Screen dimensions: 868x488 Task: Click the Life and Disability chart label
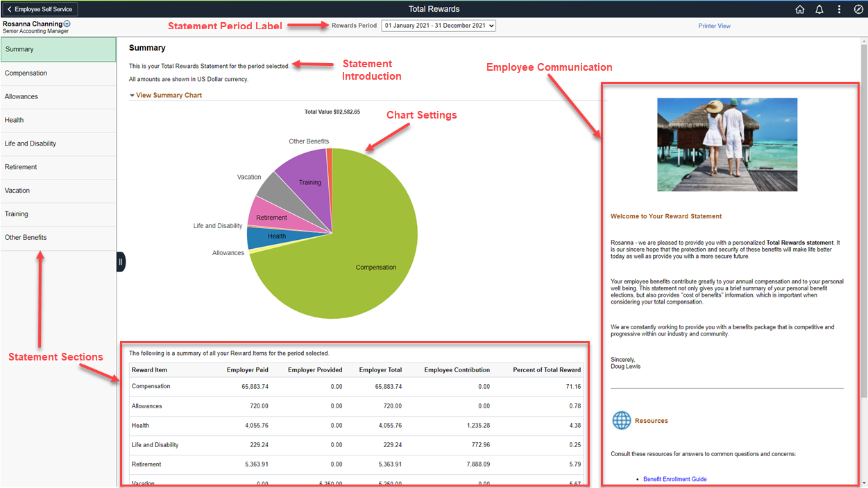218,226
